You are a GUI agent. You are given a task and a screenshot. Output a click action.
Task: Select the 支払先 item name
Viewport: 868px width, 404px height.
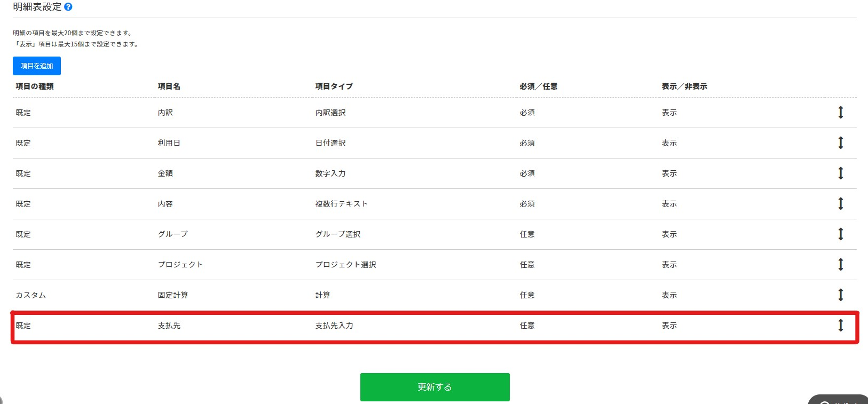coord(169,326)
